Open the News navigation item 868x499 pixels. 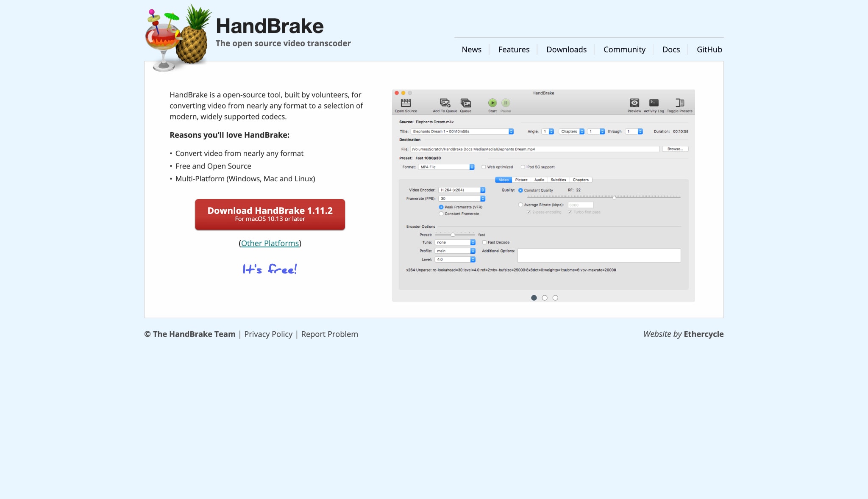point(471,50)
